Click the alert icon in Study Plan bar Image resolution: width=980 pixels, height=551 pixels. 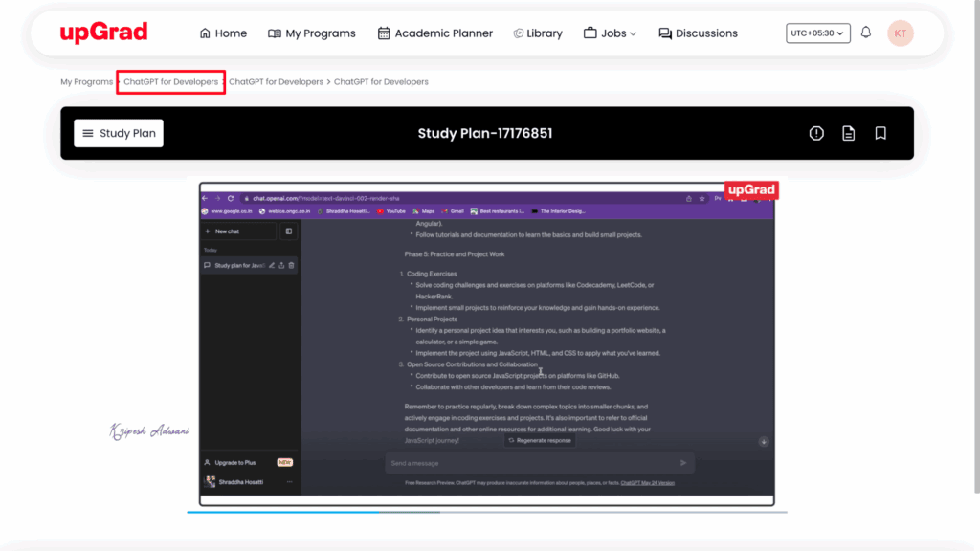pos(816,133)
